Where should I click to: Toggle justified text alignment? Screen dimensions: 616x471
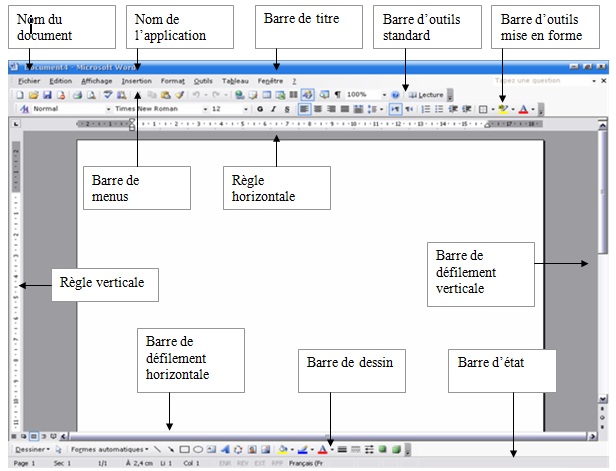point(345,109)
